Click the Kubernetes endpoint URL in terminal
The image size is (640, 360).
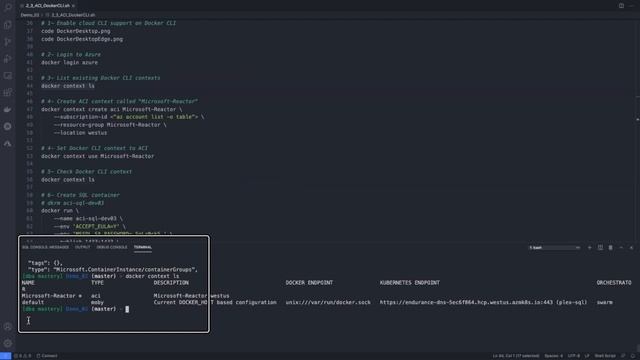(x=466, y=302)
